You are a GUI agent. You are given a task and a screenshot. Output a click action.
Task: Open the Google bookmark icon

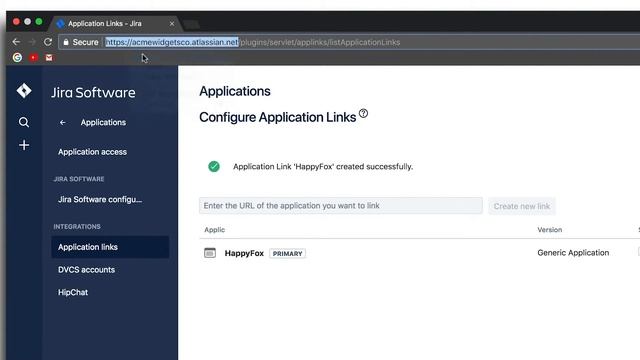17,58
